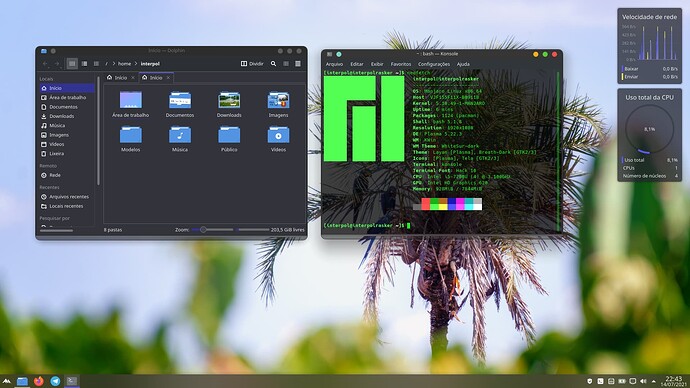Expand the chevron after root slash

114,64
